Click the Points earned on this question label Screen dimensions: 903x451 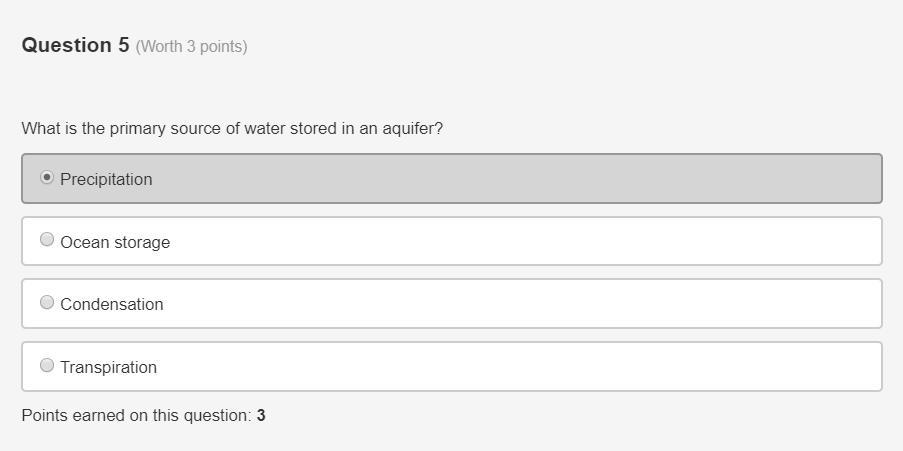pos(136,415)
